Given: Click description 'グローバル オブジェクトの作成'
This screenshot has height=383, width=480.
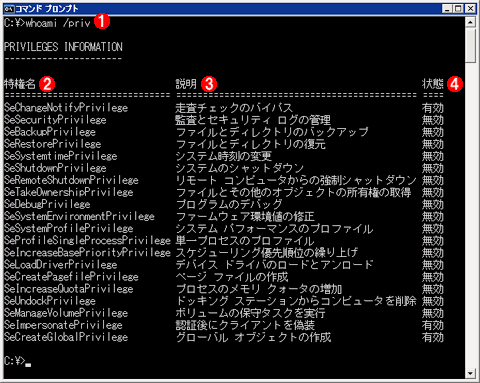Looking at the screenshot, I should pyautogui.click(x=253, y=337).
